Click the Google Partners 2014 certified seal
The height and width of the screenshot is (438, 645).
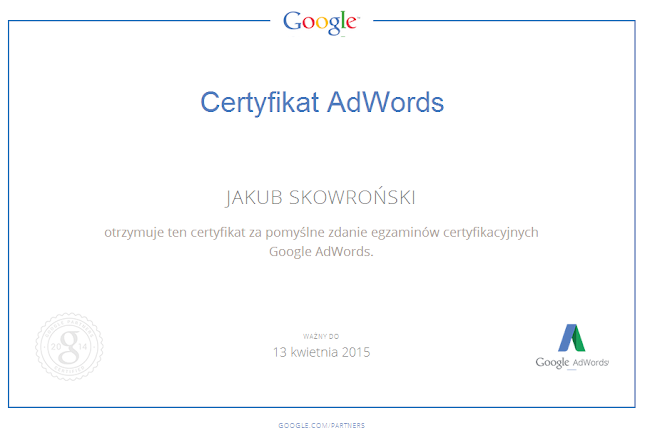pos(70,347)
